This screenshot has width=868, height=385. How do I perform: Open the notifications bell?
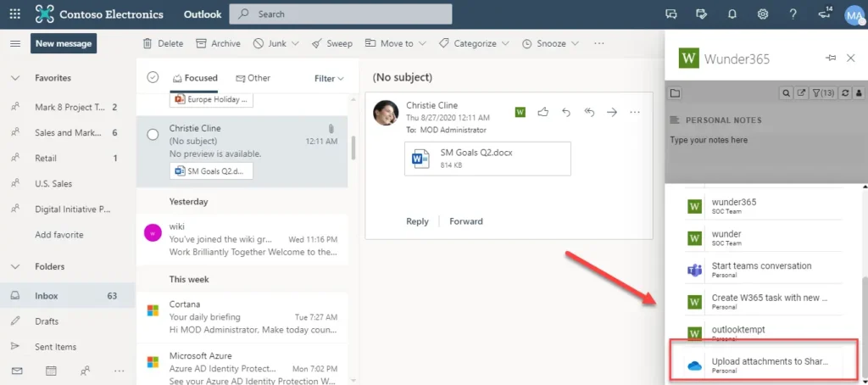(732, 14)
